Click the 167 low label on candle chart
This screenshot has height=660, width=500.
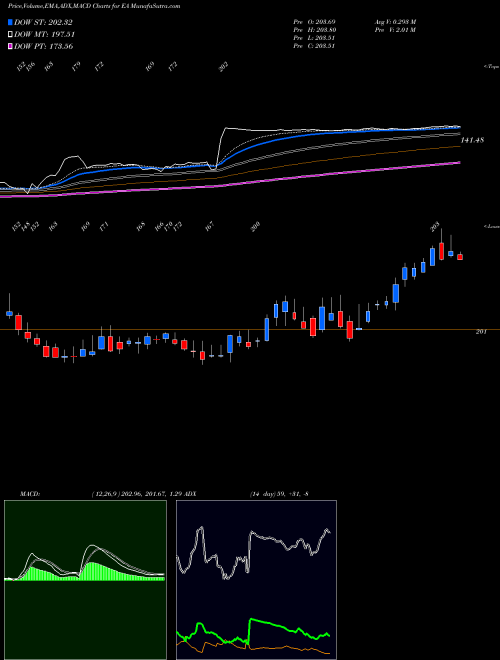[210, 226]
